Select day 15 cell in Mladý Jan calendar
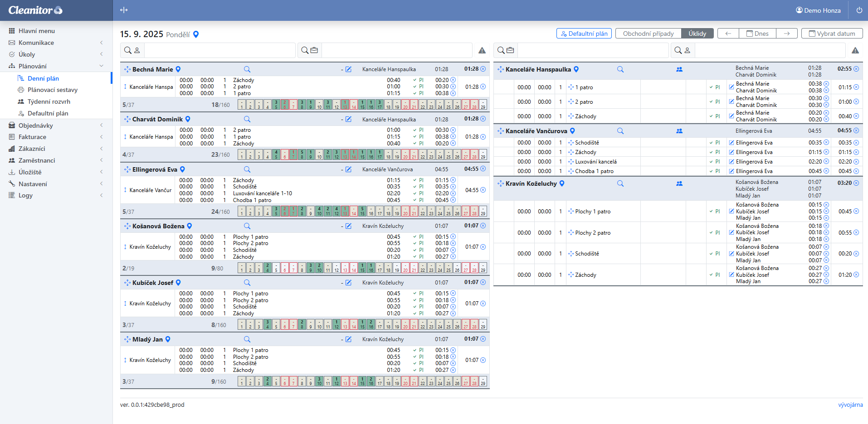 coord(362,381)
